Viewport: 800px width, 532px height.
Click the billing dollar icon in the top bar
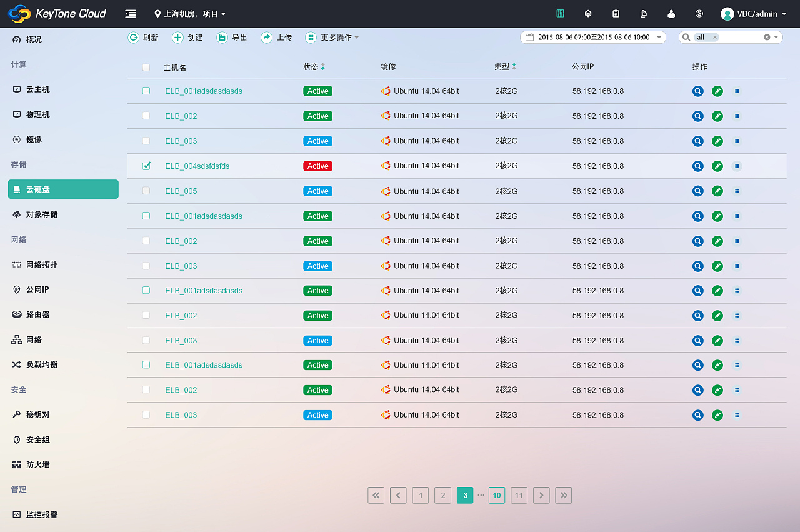699,13
